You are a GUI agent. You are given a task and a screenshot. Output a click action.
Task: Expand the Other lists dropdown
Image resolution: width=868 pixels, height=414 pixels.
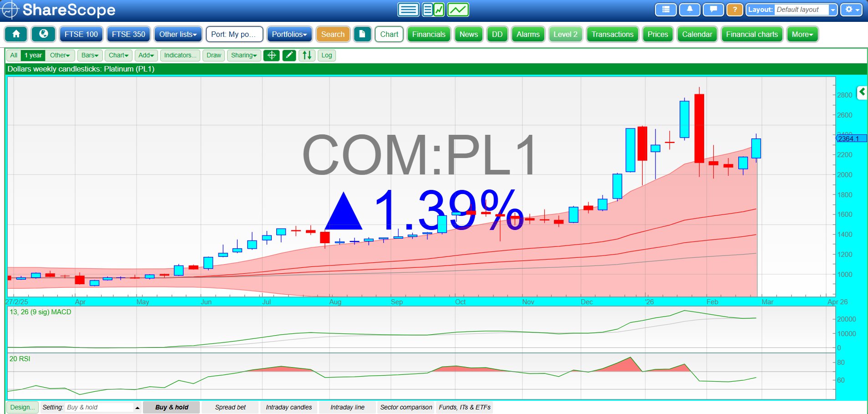click(178, 34)
